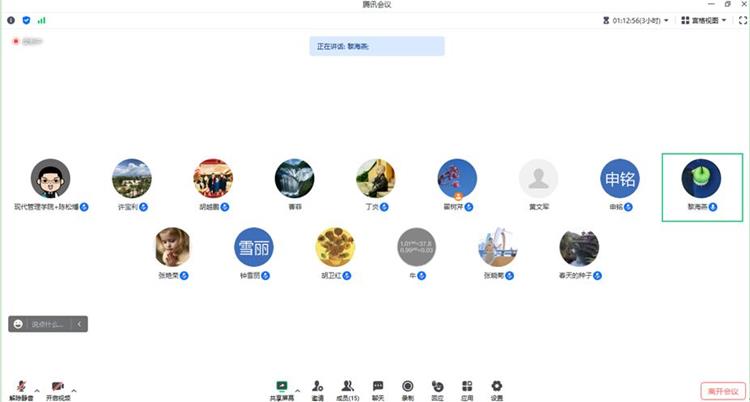Click the blue security shield icon
750x402 pixels.
pos(26,21)
